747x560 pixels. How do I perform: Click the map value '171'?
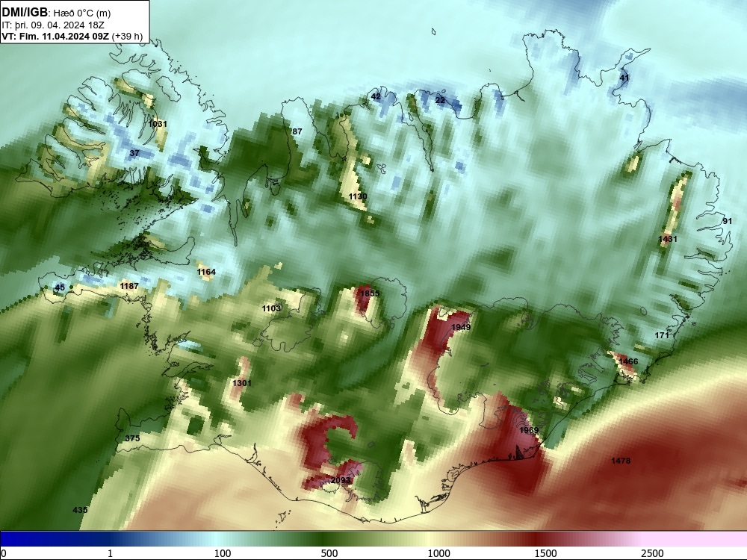[662, 335]
